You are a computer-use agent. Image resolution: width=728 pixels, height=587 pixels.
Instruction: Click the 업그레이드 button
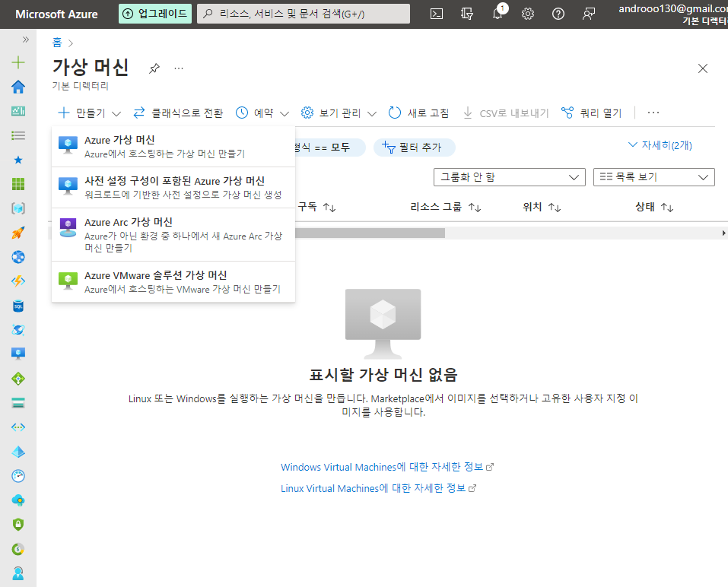click(154, 14)
